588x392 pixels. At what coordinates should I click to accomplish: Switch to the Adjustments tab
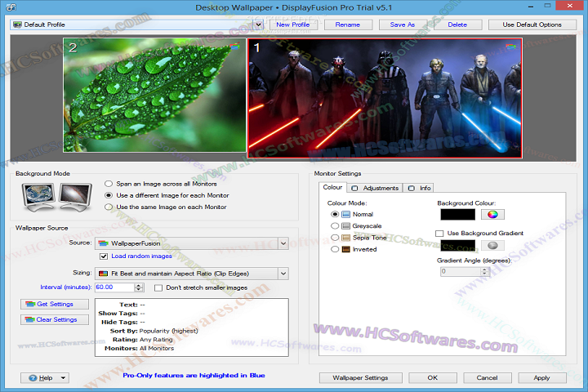coord(375,188)
